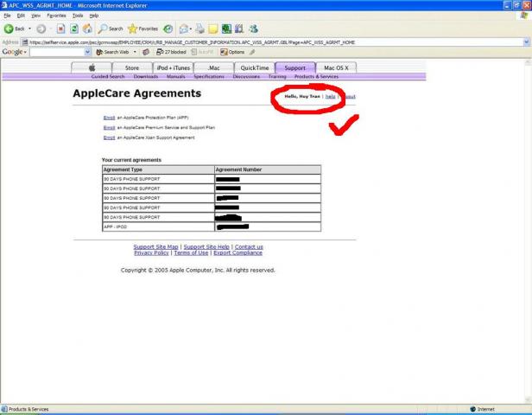Open the Export Compliance link
The image size is (532, 415).
237,252
